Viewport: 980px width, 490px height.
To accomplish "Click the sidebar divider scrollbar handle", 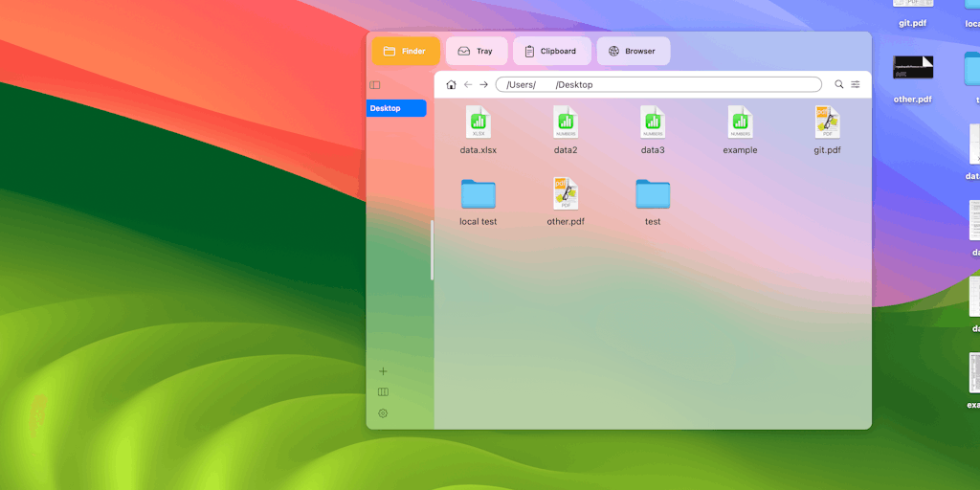I will click(x=432, y=250).
